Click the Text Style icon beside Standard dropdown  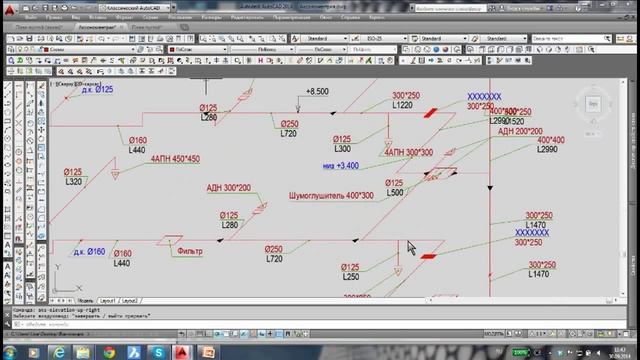coord(295,38)
